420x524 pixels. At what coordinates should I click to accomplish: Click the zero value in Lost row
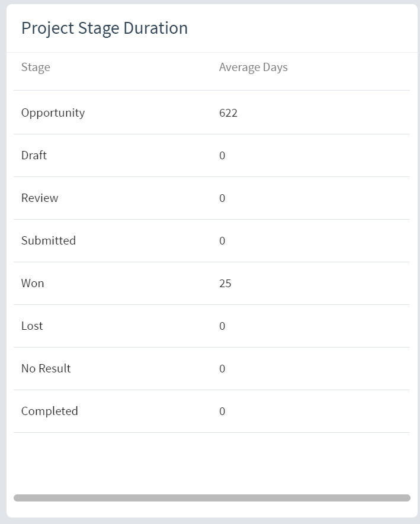pyautogui.click(x=222, y=326)
